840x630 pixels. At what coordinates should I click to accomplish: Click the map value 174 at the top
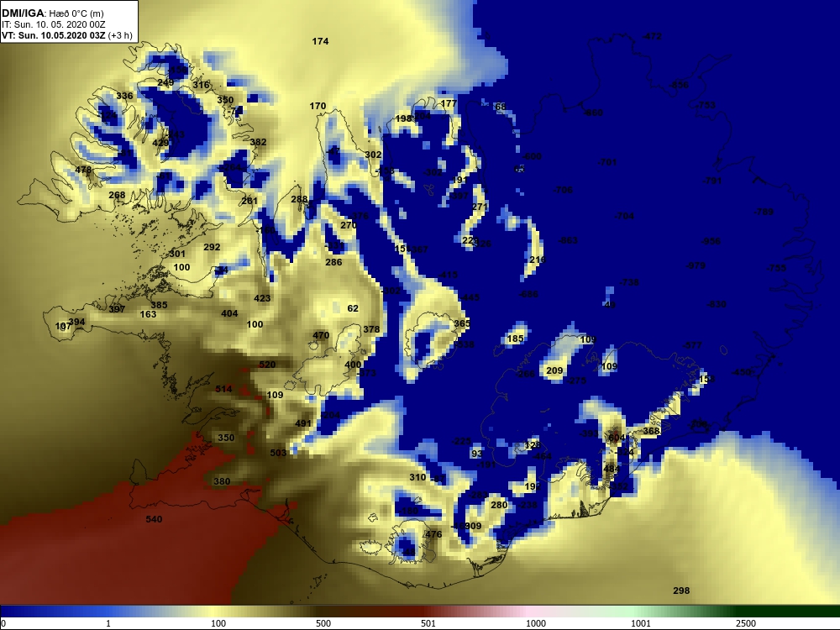pyautogui.click(x=320, y=41)
